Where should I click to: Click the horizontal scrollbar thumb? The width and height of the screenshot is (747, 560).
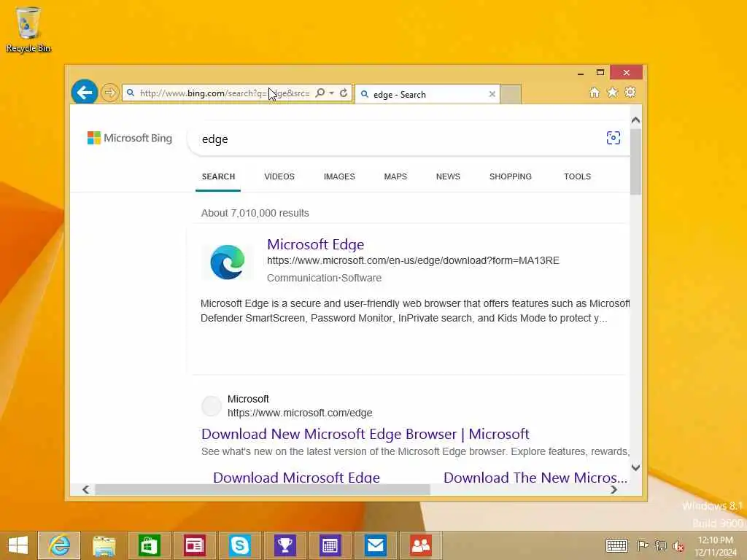point(263,489)
